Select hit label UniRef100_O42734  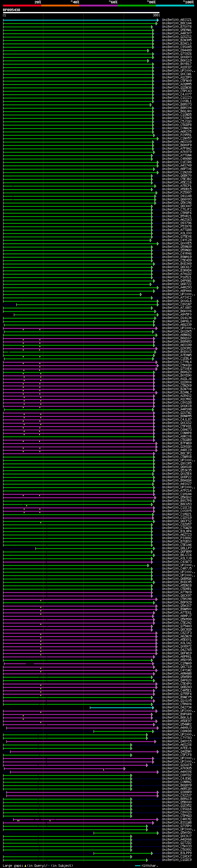(x=176, y=708)
